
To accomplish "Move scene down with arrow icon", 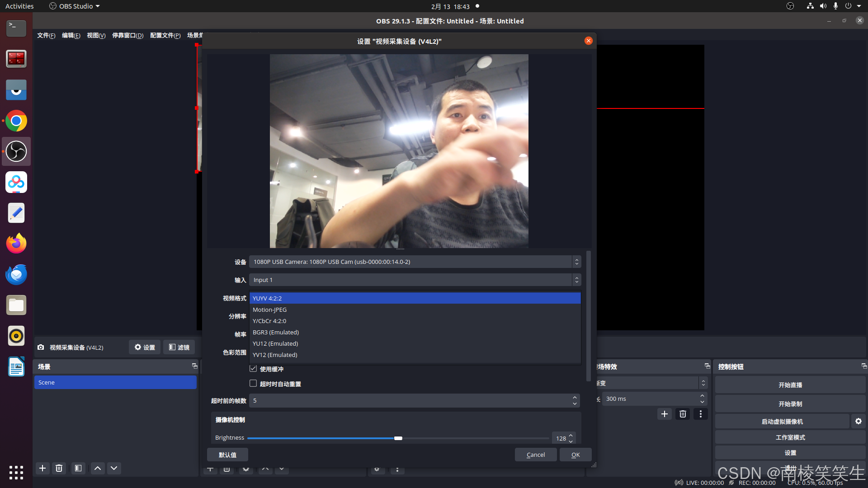I will (114, 468).
